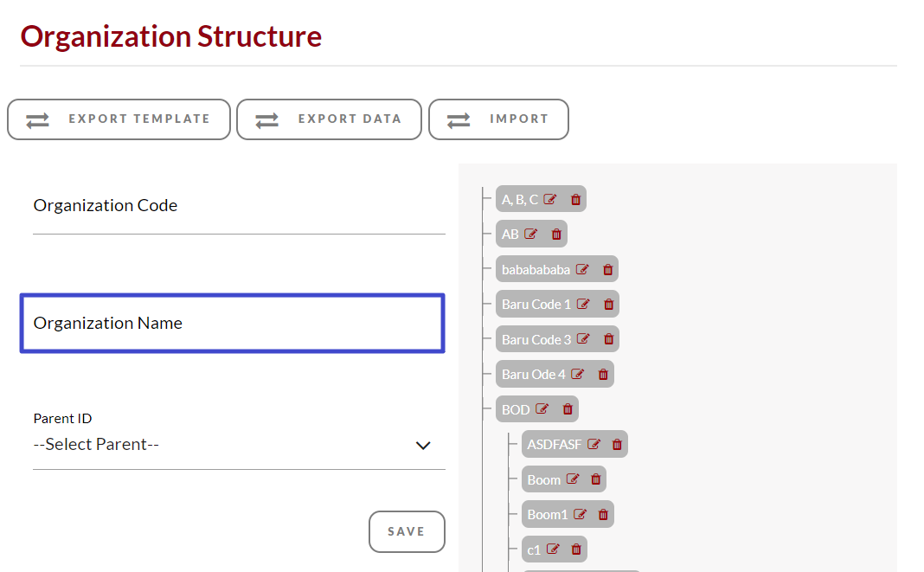Focus the Organization Code field

pyautogui.click(x=239, y=206)
